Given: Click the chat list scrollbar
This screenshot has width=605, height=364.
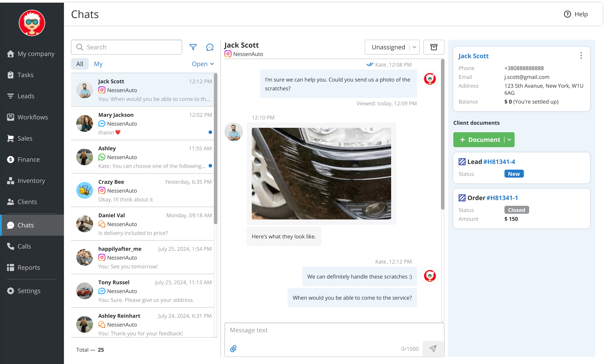Looking at the screenshot, I should coord(215,149).
